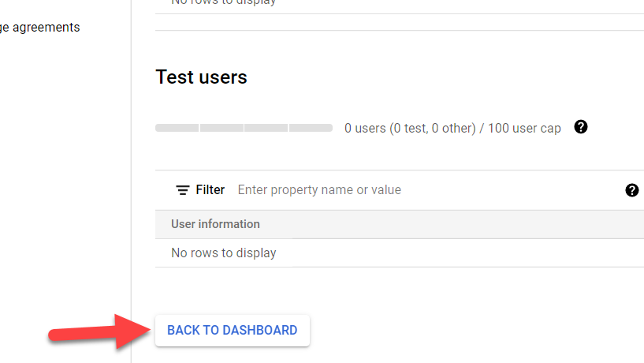
Task: Open the agreements link in sidebar
Action: point(39,28)
